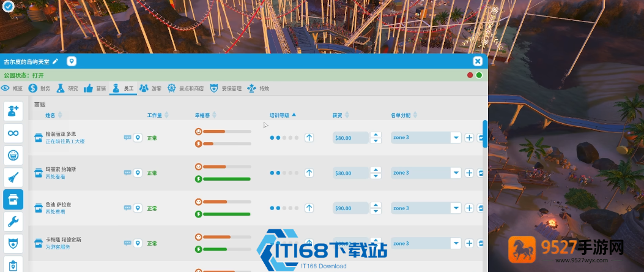
Task: Click the pencil icon to rename the park
Action: point(56,61)
